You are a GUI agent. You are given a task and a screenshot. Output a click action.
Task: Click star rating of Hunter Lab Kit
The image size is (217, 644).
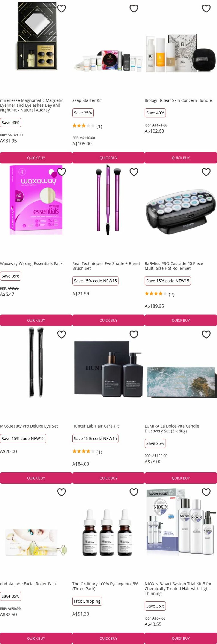pyautogui.click(x=83, y=451)
